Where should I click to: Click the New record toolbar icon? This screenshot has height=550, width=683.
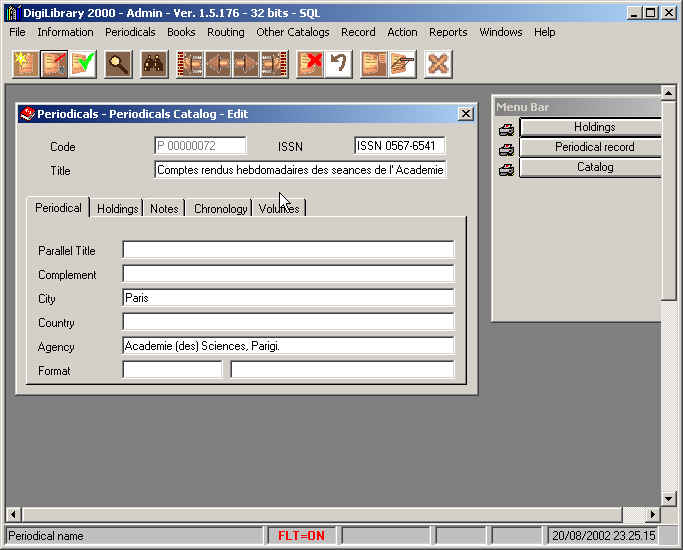point(26,64)
